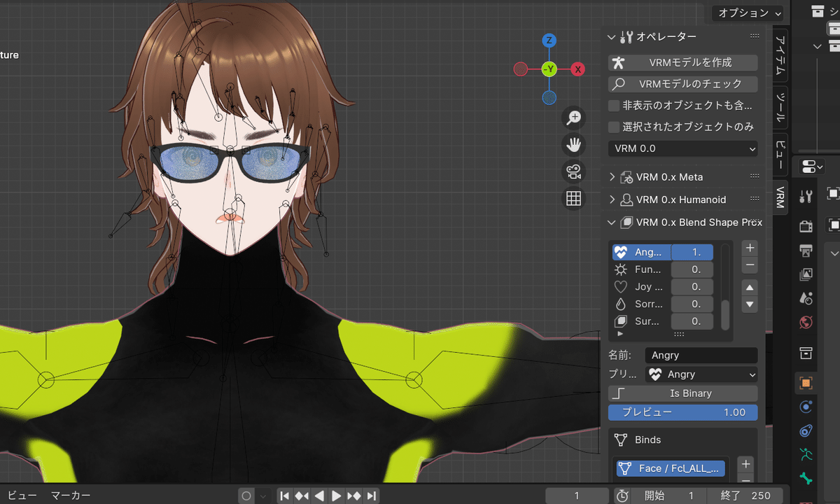Open the timeline ビュー menu
Image resolution: width=840 pixels, height=504 pixels.
pyautogui.click(x=22, y=496)
